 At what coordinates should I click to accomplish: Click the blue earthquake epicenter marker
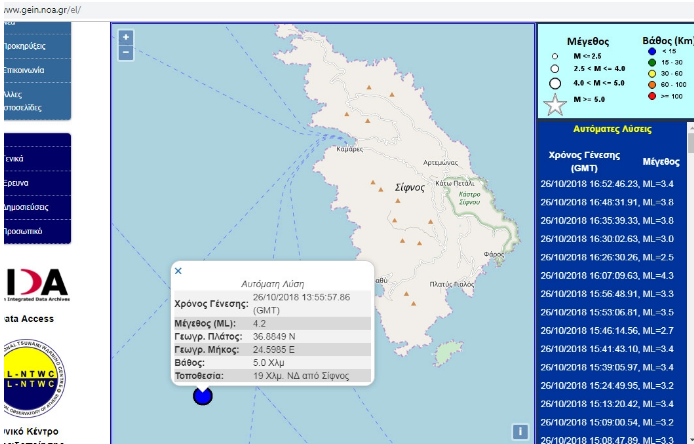point(203,396)
